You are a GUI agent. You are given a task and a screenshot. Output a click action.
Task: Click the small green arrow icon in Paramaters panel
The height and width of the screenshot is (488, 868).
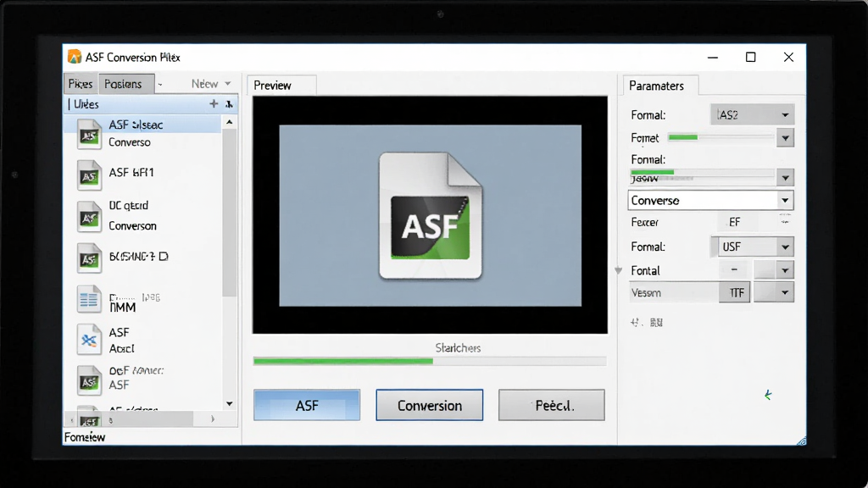tap(768, 395)
